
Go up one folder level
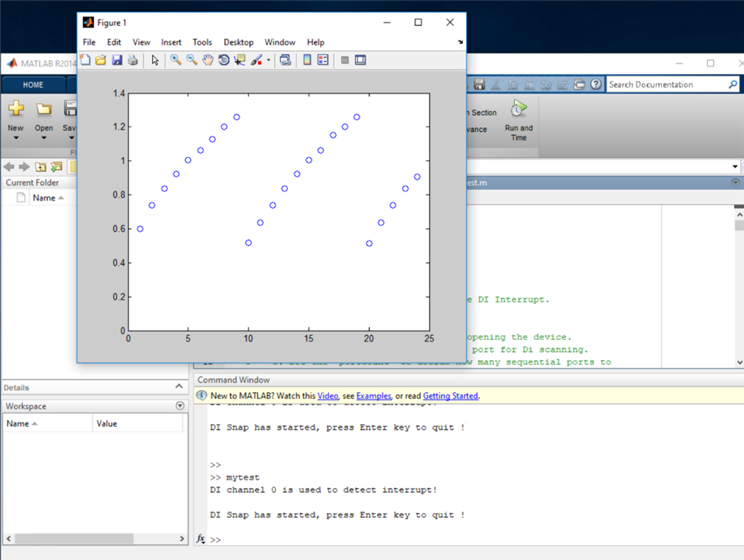tap(41, 166)
